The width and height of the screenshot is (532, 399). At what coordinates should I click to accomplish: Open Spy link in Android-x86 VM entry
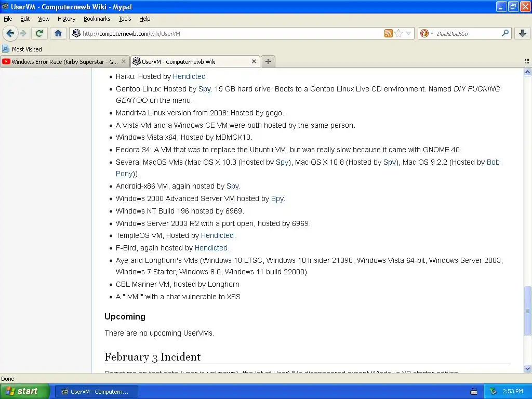click(x=233, y=186)
